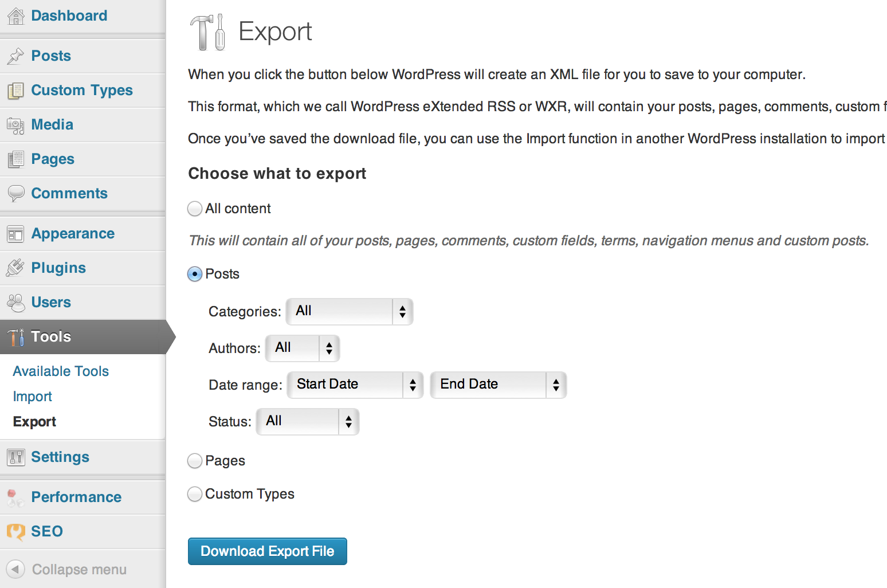Open the End Date dropdown
This screenshot has width=887, height=588.
[x=498, y=385]
